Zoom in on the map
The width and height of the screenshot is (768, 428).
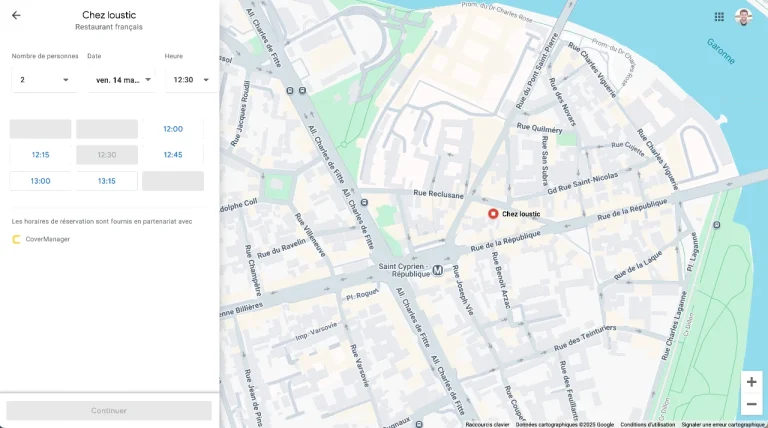[751, 382]
